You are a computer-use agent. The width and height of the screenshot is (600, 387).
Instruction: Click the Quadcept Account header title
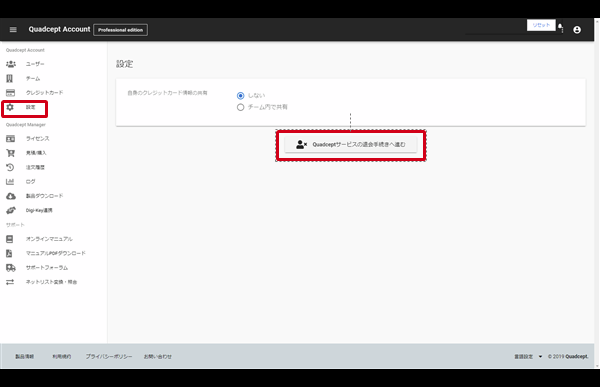[x=59, y=29]
